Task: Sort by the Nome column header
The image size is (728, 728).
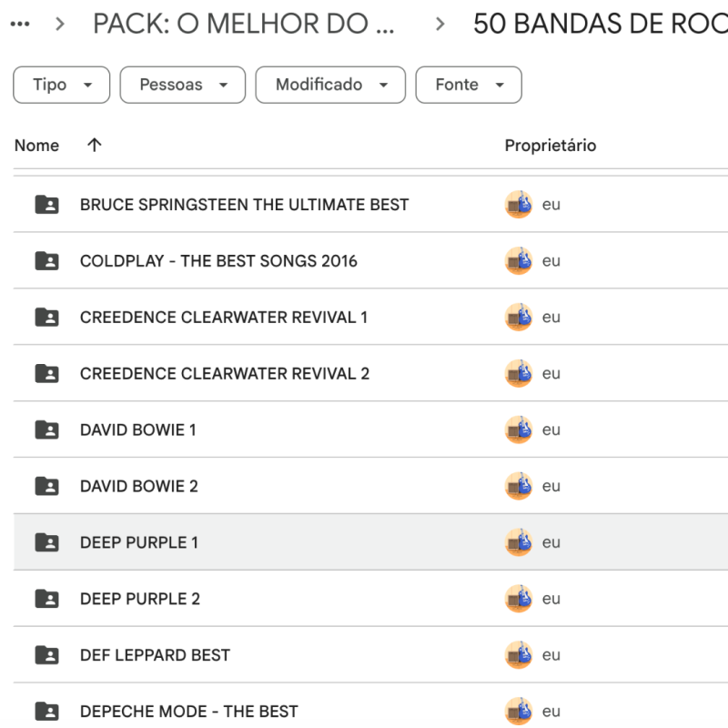Action: (37, 146)
